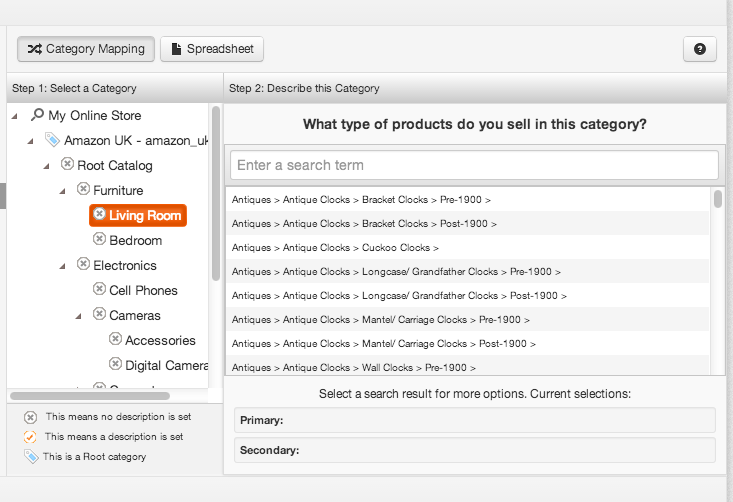
Task: Click the status icon next to Digital Camera
Action: [x=115, y=364]
